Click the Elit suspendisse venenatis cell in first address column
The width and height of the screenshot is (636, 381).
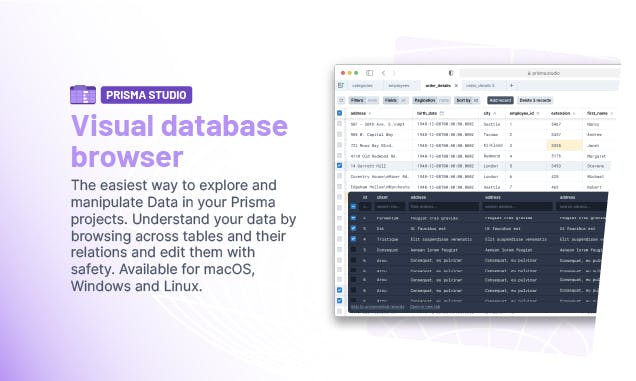pos(441,239)
